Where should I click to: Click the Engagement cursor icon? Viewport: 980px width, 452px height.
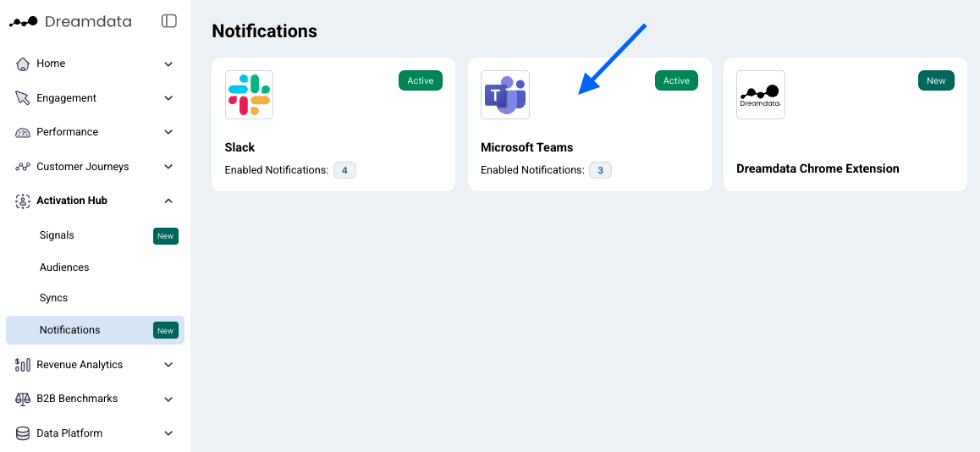[23, 98]
